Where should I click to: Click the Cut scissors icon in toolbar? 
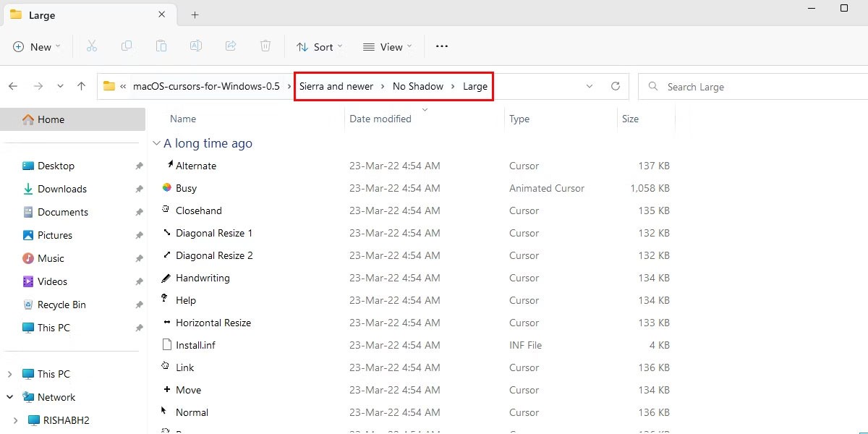pos(92,46)
